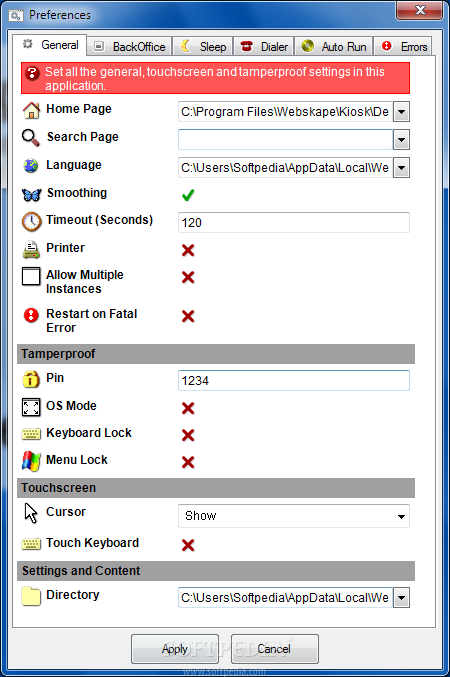Switch to the Errors tab
This screenshot has width=450, height=677.
[x=403, y=46]
